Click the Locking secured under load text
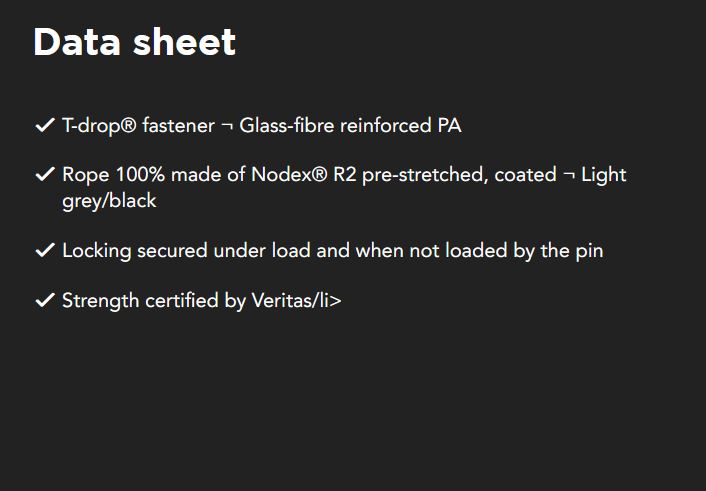This screenshot has height=491, width=706. click(x=185, y=251)
